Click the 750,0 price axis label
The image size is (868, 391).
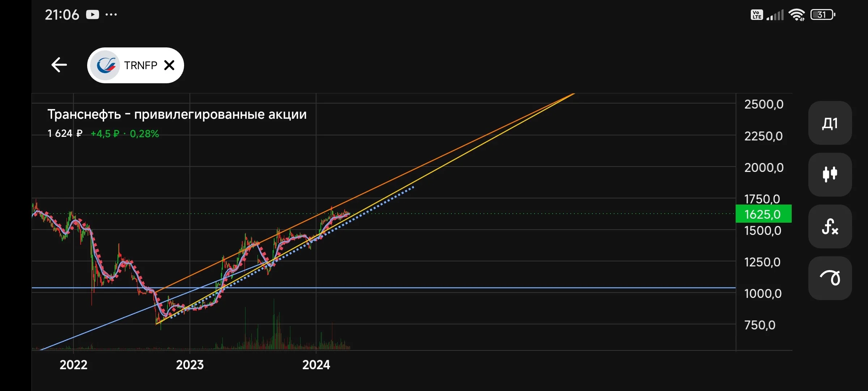(759, 325)
